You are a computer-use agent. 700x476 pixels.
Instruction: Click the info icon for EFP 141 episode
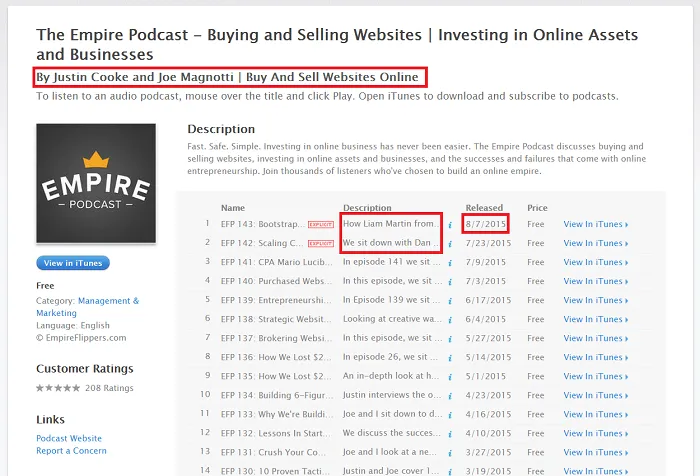tap(450, 263)
